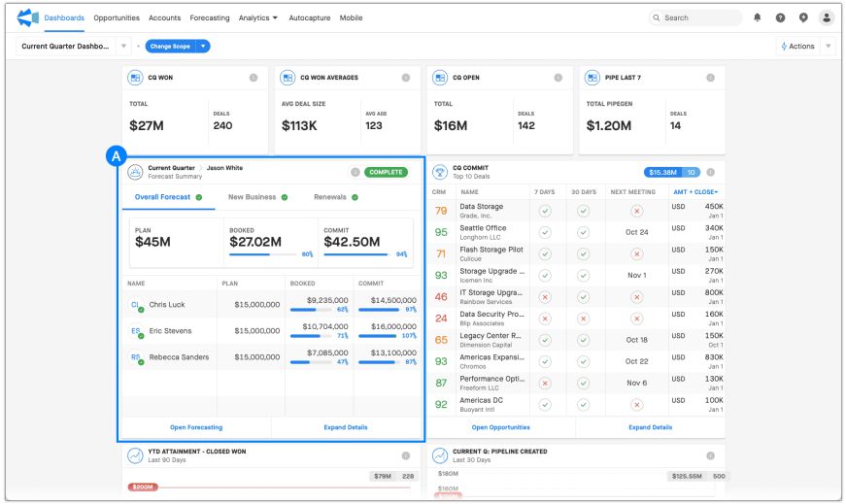The height and width of the screenshot is (504, 846).
Task: Click the CQ WON card icon
Action: click(x=135, y=78)
